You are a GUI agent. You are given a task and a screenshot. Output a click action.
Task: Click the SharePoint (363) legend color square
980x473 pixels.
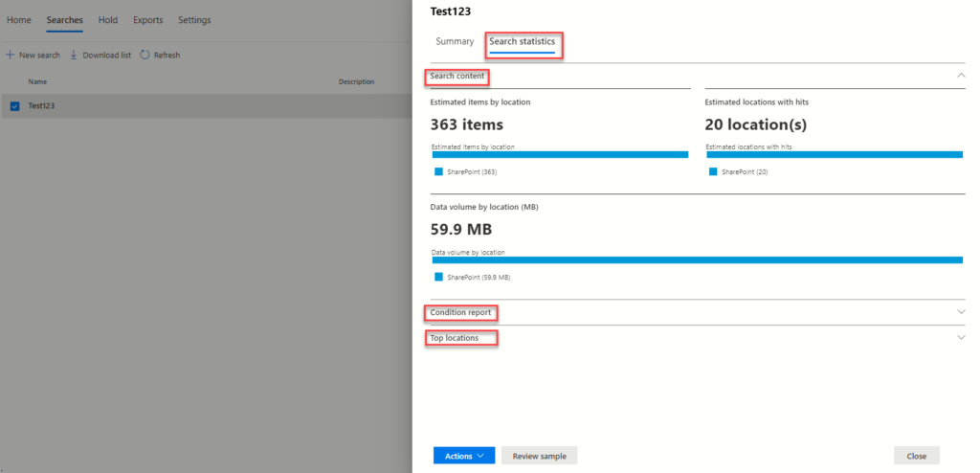point(439,172)
